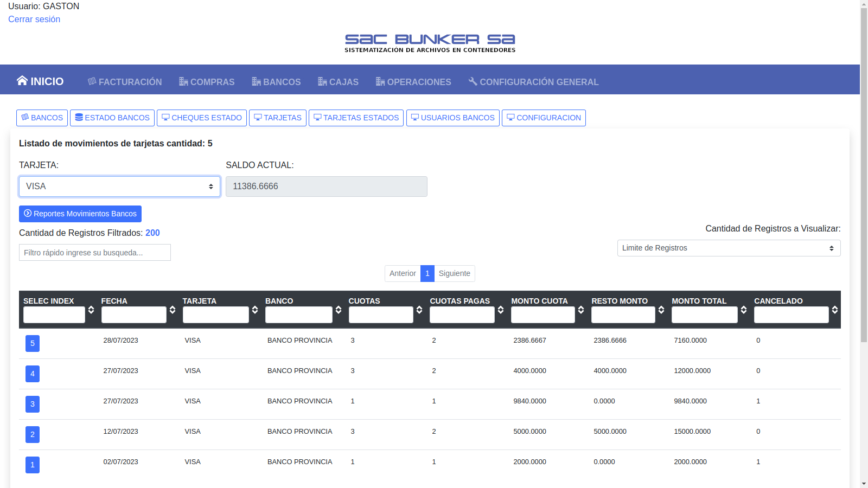Open the BANCOS menu in the navbar
868x488 pixels.
tap(276, 82)
